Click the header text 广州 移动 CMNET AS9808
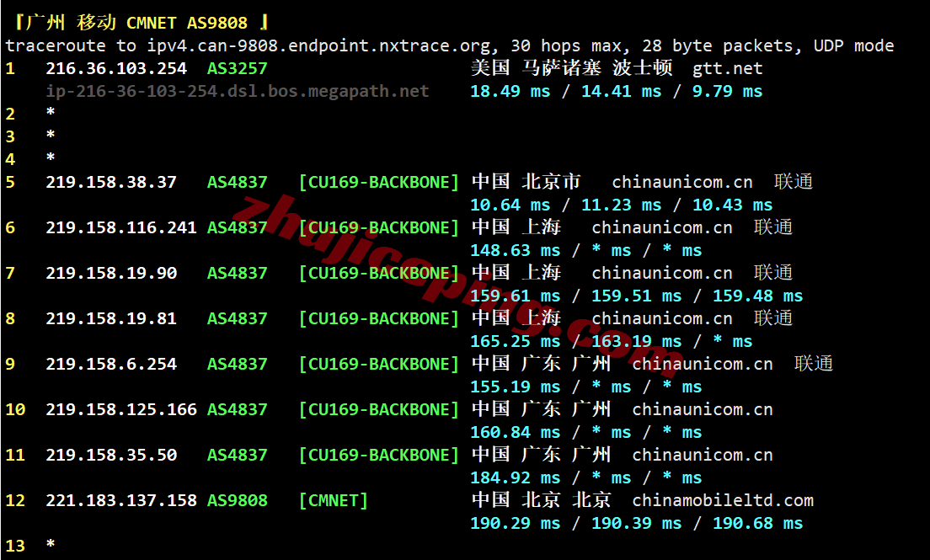 137,23
